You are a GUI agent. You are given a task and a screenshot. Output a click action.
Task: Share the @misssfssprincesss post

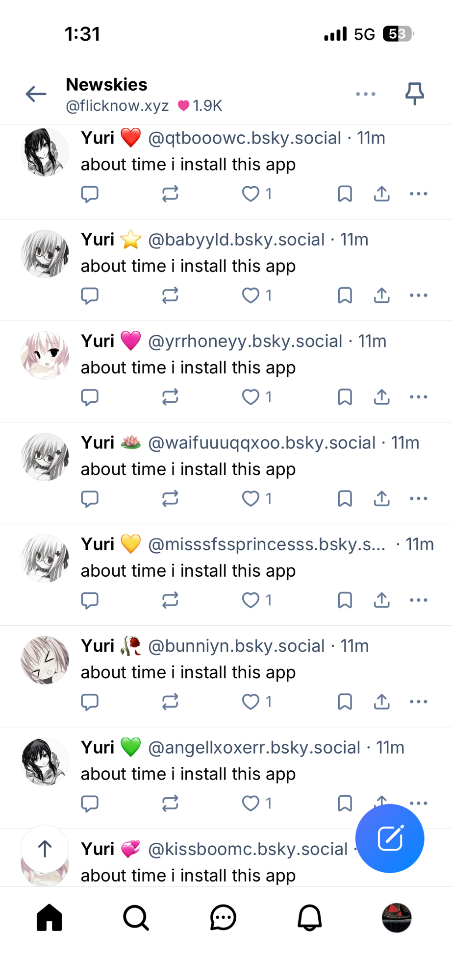click(381, 600)
